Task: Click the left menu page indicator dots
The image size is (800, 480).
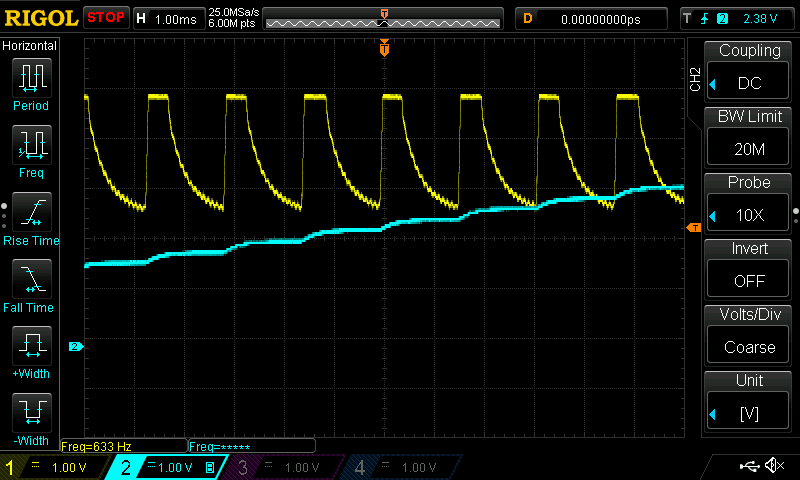Action: 4,215
